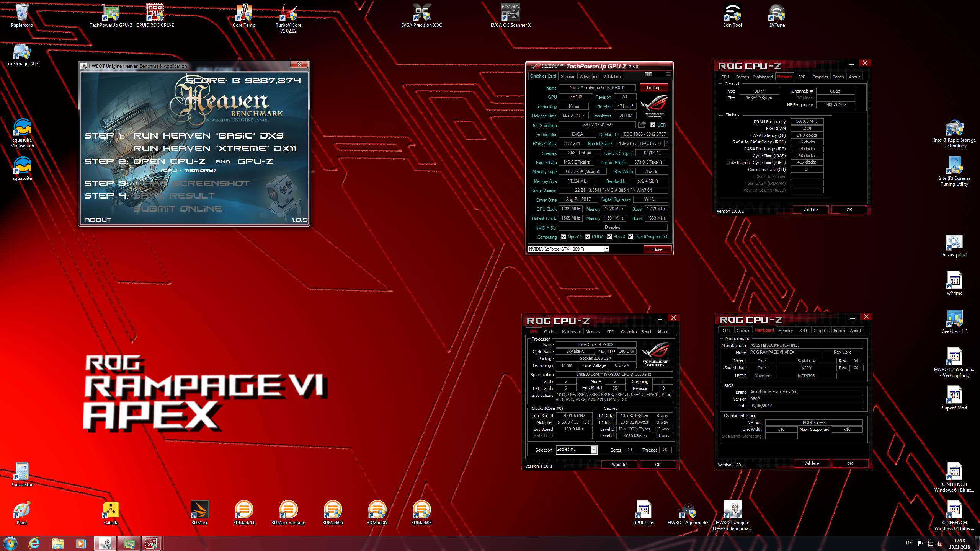Click Driver Version value 22.21.13.8541
980x551 pixels.
[x=613, y=190]
